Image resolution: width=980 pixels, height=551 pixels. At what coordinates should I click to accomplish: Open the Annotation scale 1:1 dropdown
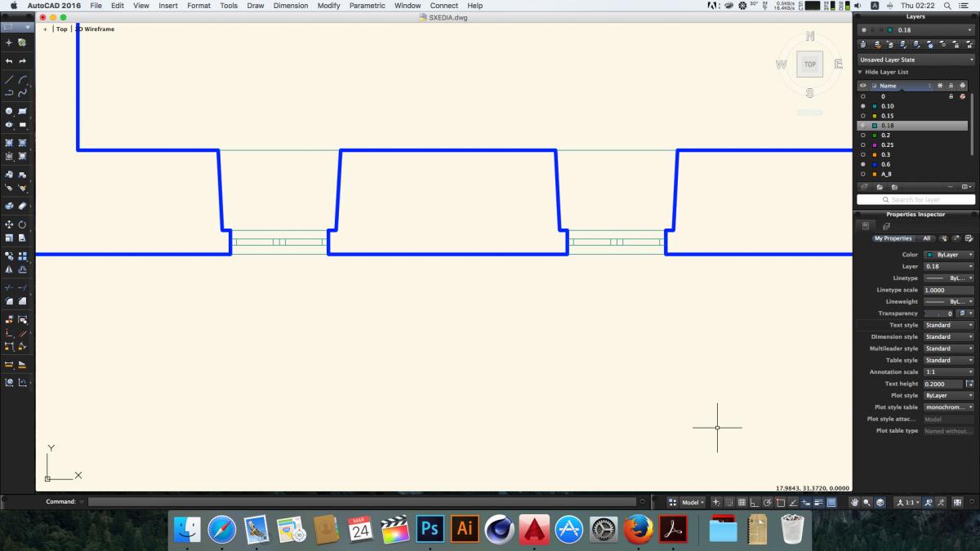point(949,371)
